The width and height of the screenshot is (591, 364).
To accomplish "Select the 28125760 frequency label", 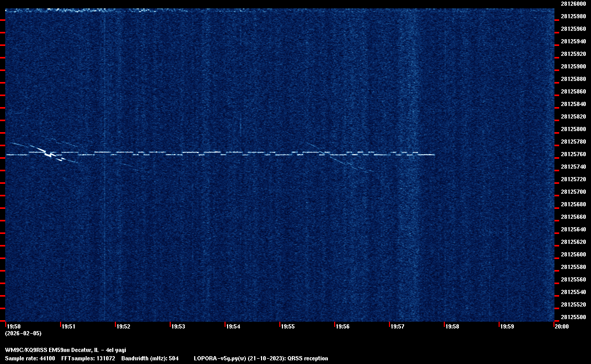I will [573, 154].
